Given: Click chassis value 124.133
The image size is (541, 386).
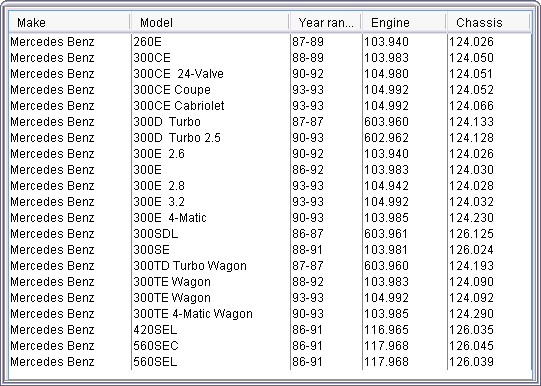Looking at the screenshot, I should point(471,122).
